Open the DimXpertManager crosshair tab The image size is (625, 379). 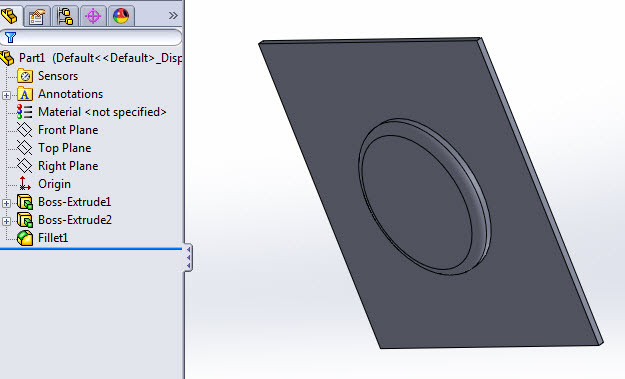[93, 16]
